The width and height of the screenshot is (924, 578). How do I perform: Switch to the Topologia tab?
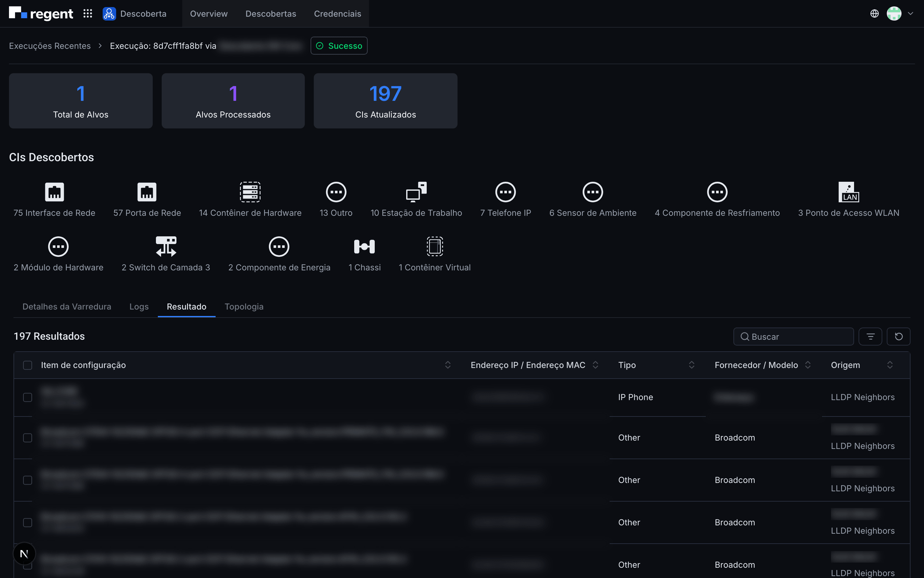click(244, 307)
